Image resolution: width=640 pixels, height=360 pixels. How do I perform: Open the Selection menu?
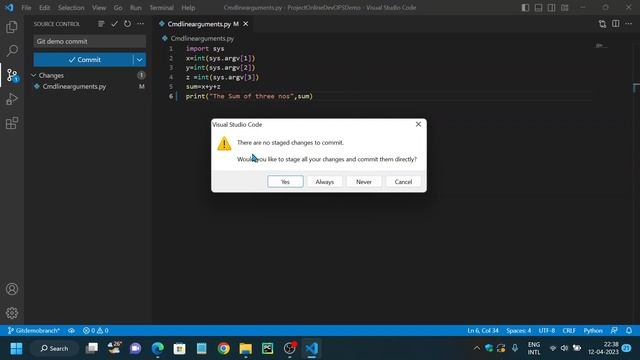(71, 8)
